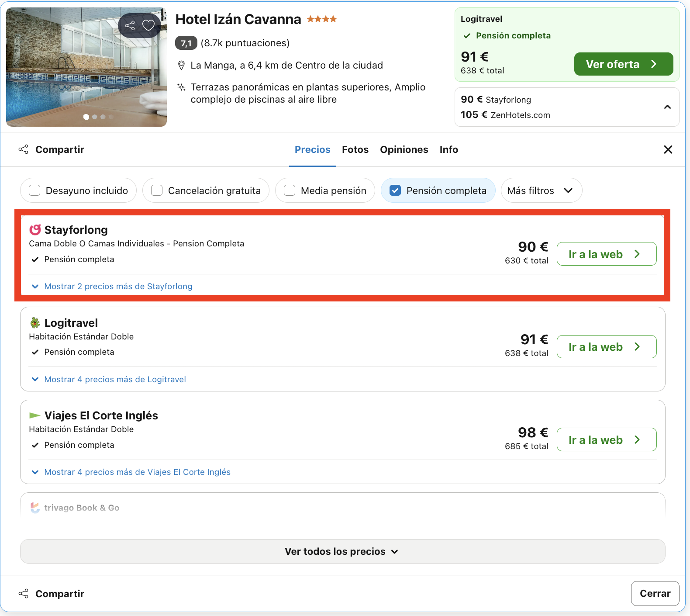
Task: Click Ir a la web for Stayforlong
Action: click(x=607, y=254)
